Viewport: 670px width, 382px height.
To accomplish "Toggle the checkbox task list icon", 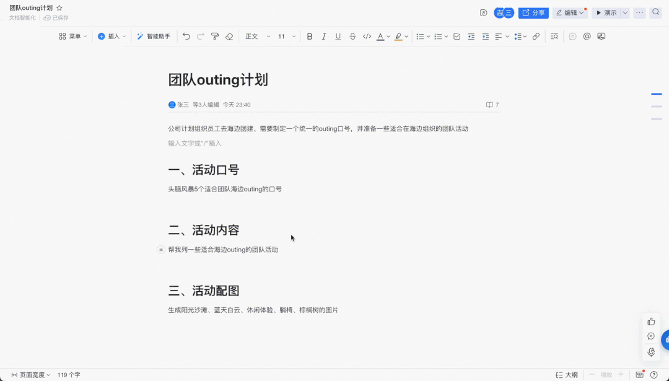I will click(457, 37).
